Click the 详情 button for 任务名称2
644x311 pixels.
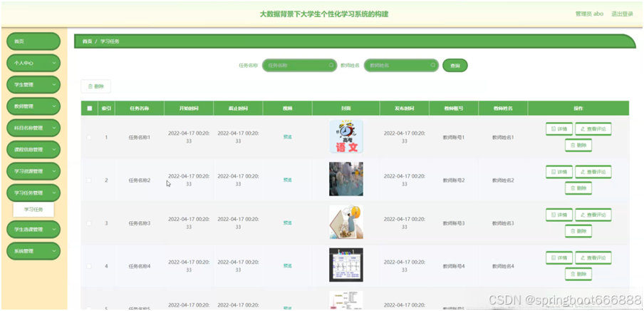tap(559, 171)
